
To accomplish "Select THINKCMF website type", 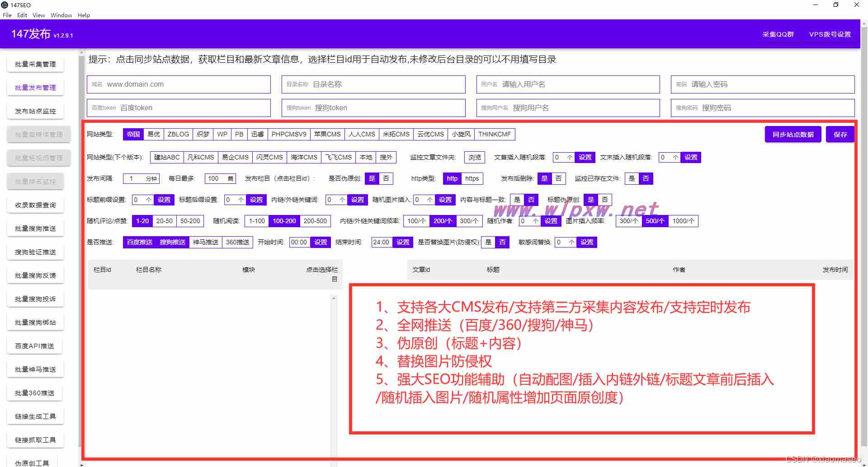I will tap(495, 134).
